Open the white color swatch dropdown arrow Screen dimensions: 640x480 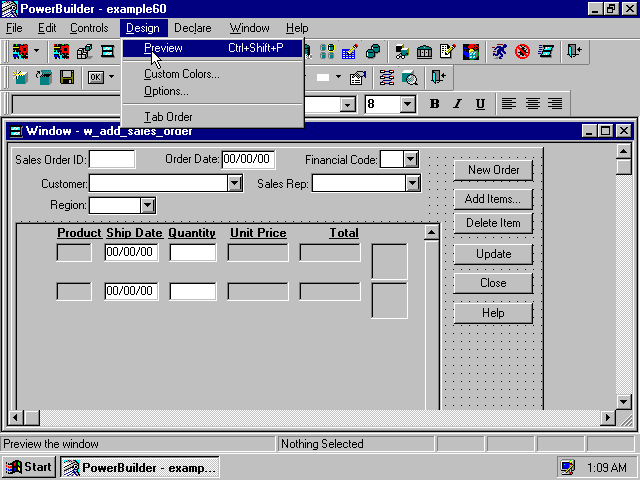(x=338, y=77)
